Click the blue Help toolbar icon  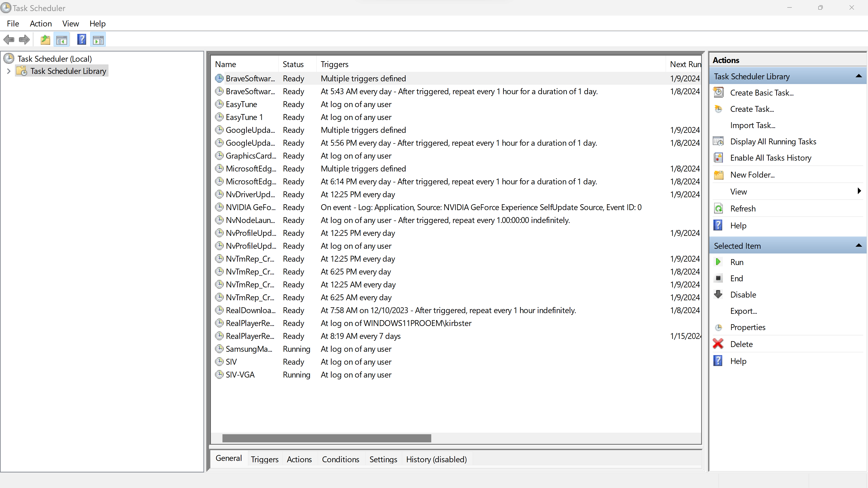[82, 40]
